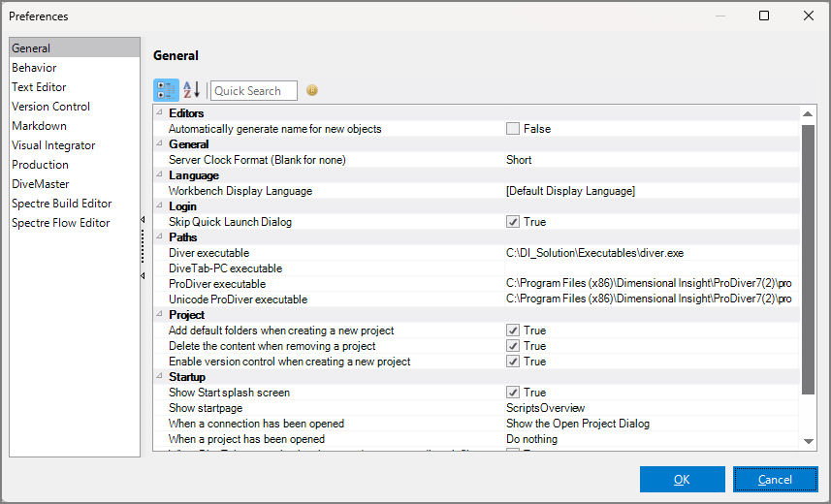Focus the Quick Search field
The image size is (831, 504).
click(x=253, y=91)
